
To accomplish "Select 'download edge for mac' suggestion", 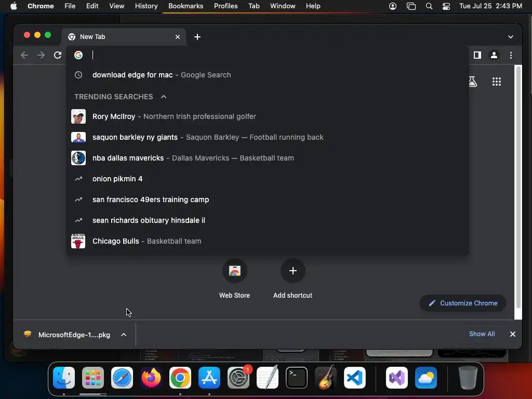I will coord(268,75).
